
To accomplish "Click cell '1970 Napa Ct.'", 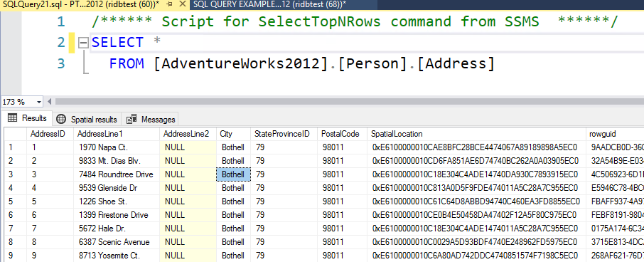I will click(x=117, y=147).
